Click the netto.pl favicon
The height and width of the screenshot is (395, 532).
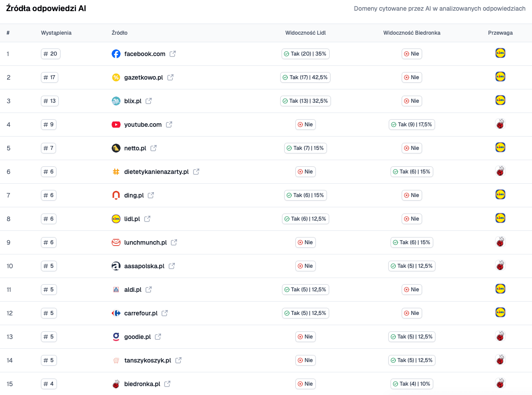click(x=116, y=148)
